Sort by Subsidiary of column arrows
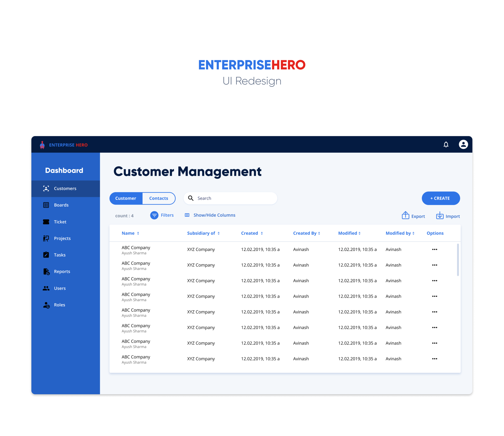504x436 pixels. (x=219, y=233)
